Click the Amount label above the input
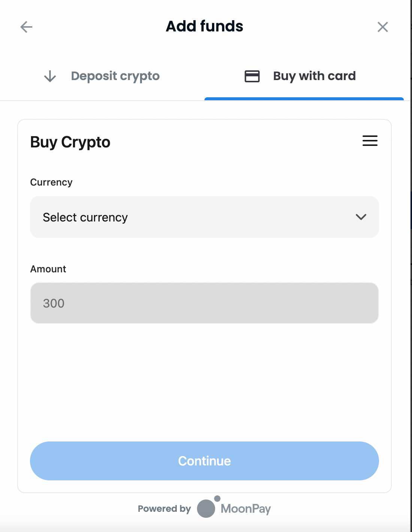Image resolution: width=412 pixels, height=532 pixels. (x=48, y=269)
